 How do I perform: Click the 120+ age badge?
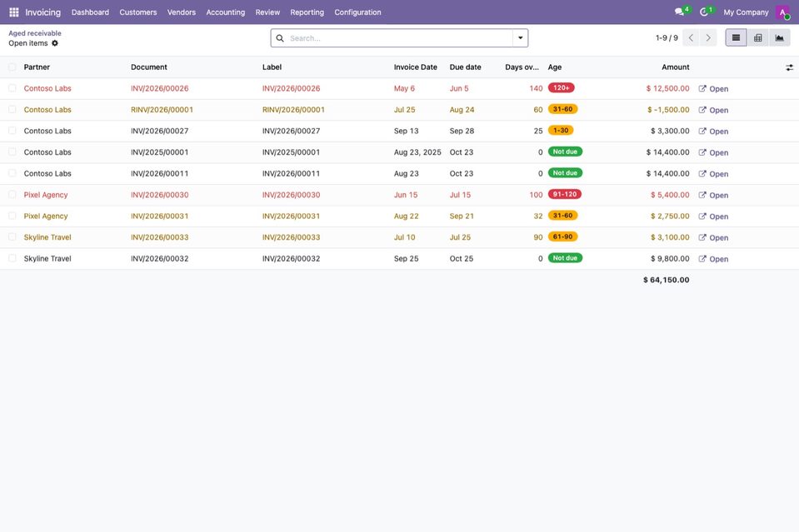pyautogui.click(x=561, y=88)
